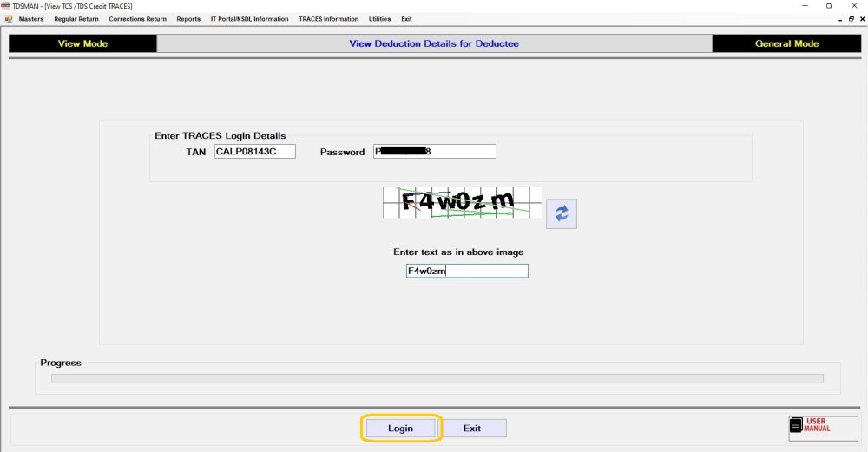Screen dimensions: 868x452
Task: Close the TDSMAN window
Action: [854, 5]
